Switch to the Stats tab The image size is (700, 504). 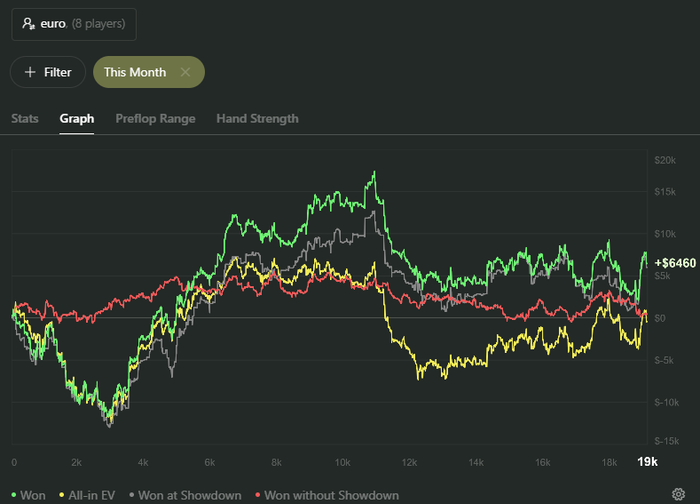pos(25,118)
